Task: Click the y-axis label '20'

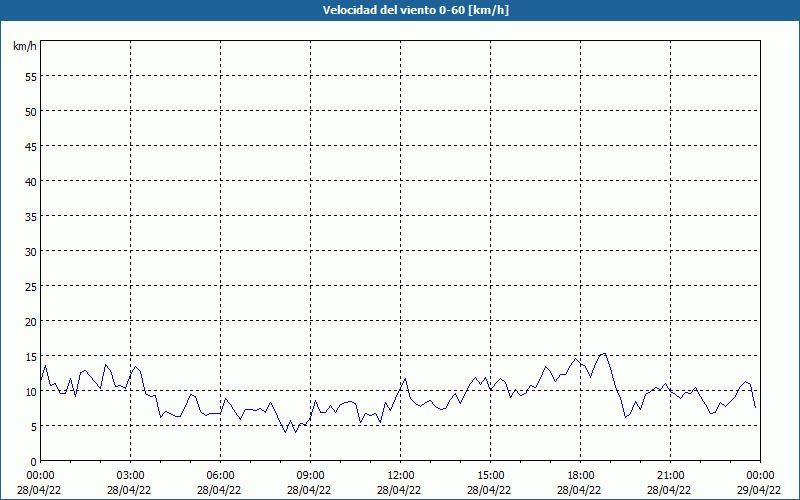Action: click(x=31, y=321)
